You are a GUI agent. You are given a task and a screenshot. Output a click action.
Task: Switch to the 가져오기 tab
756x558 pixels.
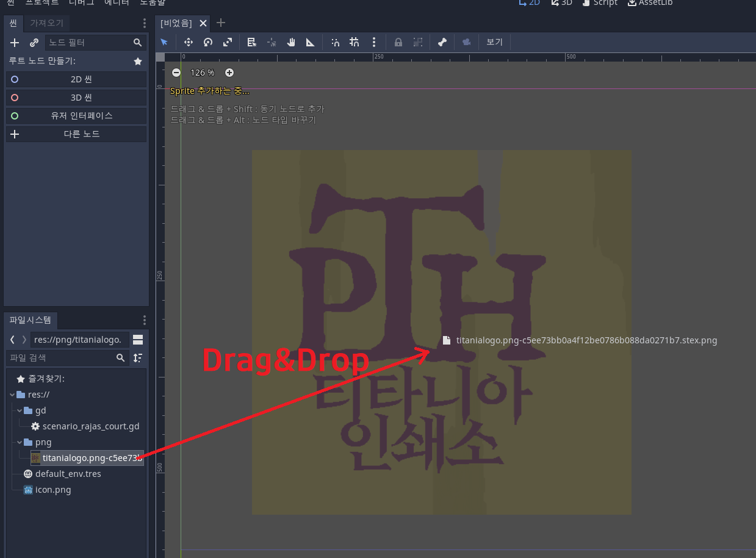(x=46, y=23)
